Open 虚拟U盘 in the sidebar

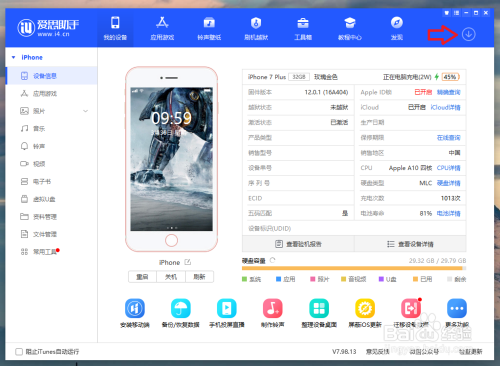tap(52, 199)
